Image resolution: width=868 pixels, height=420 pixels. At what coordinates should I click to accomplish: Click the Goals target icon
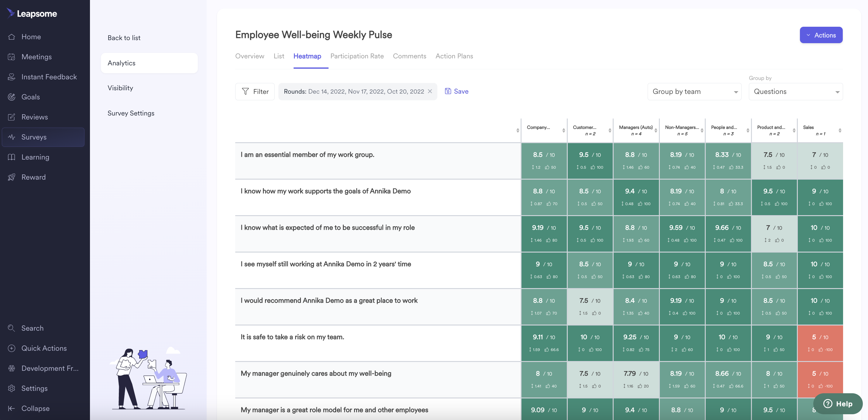12,97
